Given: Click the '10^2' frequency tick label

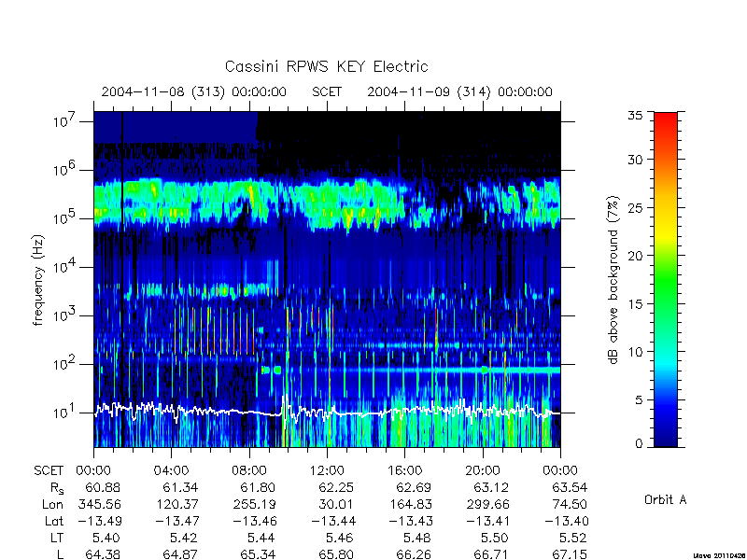Looking at the screenshot, I should (63, 364).
